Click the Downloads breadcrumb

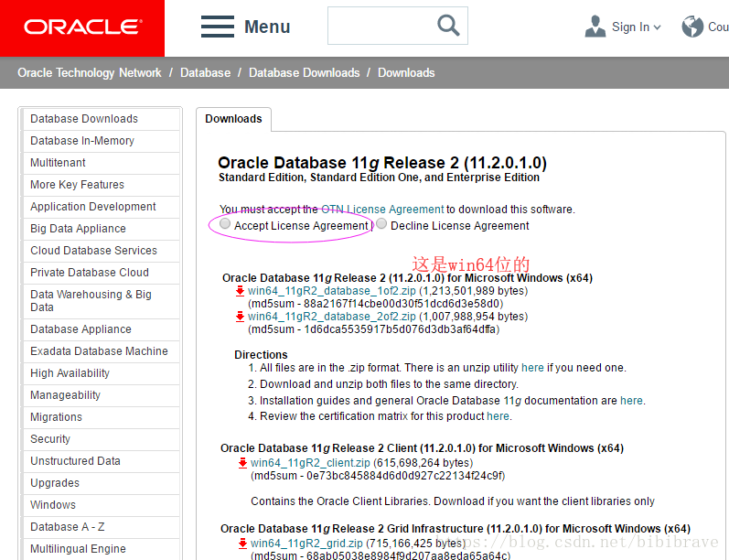click(x=406, y=73)
